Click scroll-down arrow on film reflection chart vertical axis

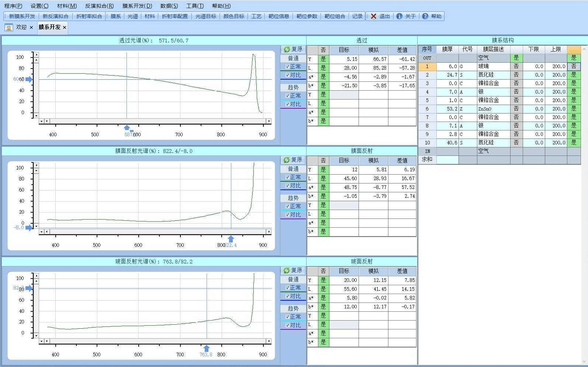coord(36,226)
